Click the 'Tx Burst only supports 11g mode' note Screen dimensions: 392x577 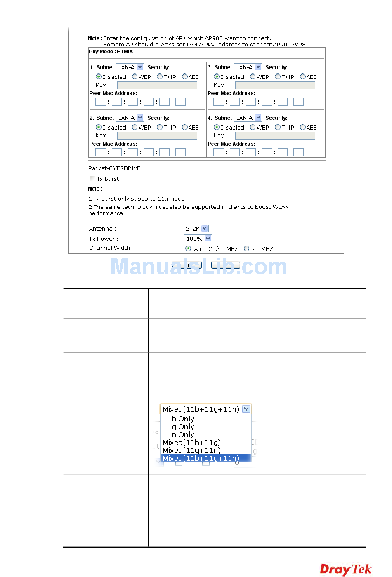point(137,199)
